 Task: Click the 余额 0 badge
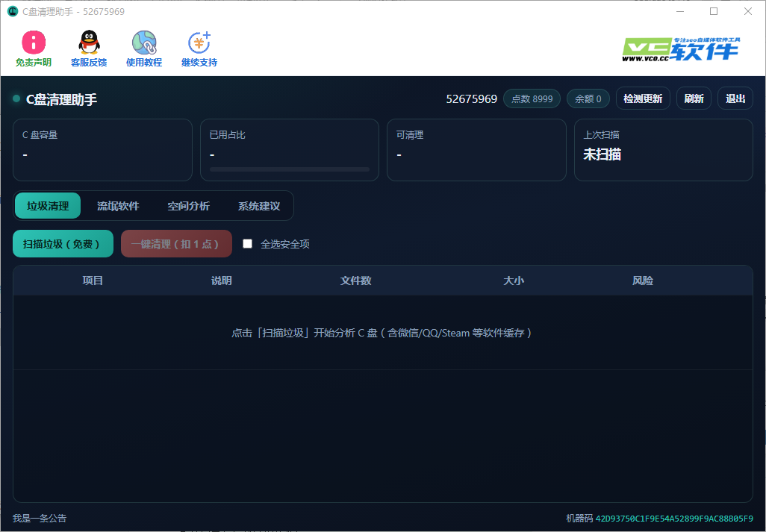click(x=588, y=98)
